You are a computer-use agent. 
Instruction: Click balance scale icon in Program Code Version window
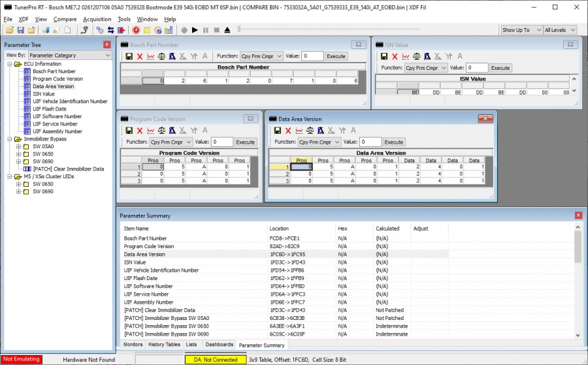[x=161, y=131]
